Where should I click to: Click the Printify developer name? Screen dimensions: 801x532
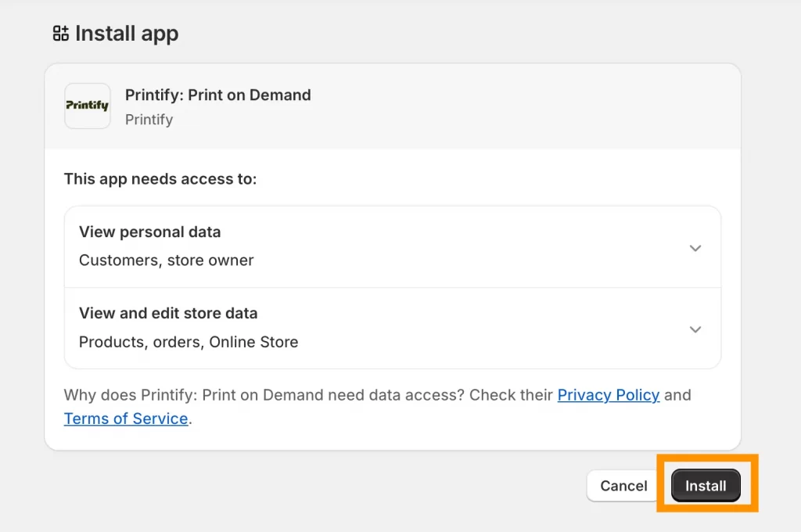click(149, 120)
